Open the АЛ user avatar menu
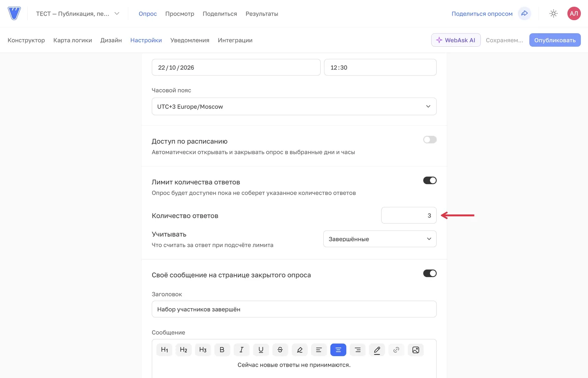Screen dimensions: 588x378 [x=574, y=13]
